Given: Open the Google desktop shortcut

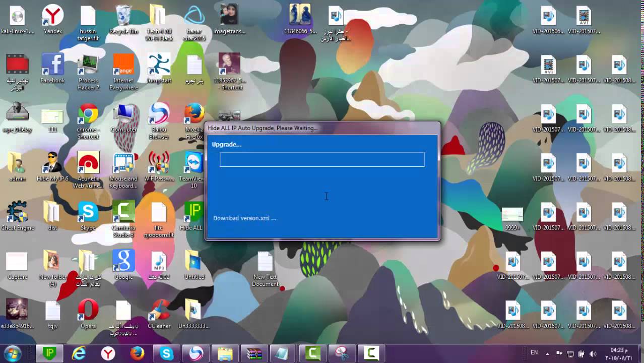Looking at the screenshot, I should tap(123, 265).
